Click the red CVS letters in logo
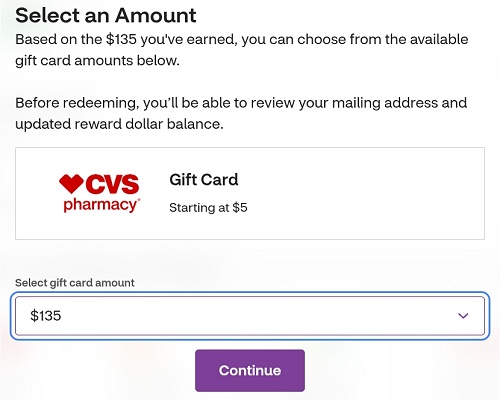Screen dimensions: 500x400 [112, 184]
